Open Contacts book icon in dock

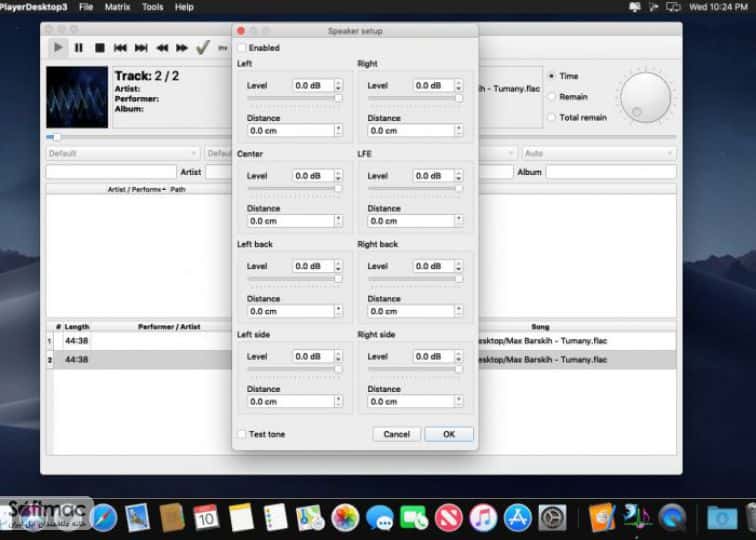click(x=172, y=518)
